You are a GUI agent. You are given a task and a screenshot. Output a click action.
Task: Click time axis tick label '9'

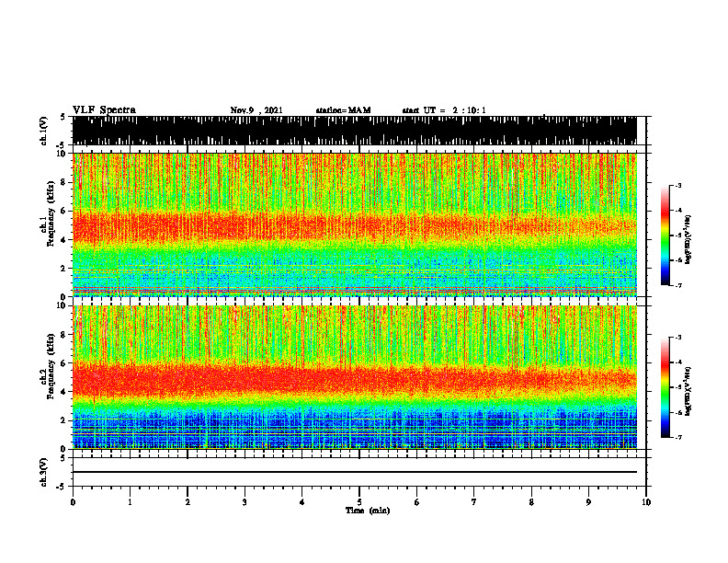coord(588,502)
